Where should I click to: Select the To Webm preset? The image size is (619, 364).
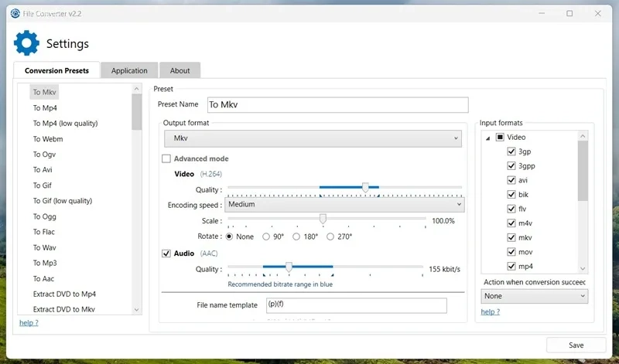[48, 139]
